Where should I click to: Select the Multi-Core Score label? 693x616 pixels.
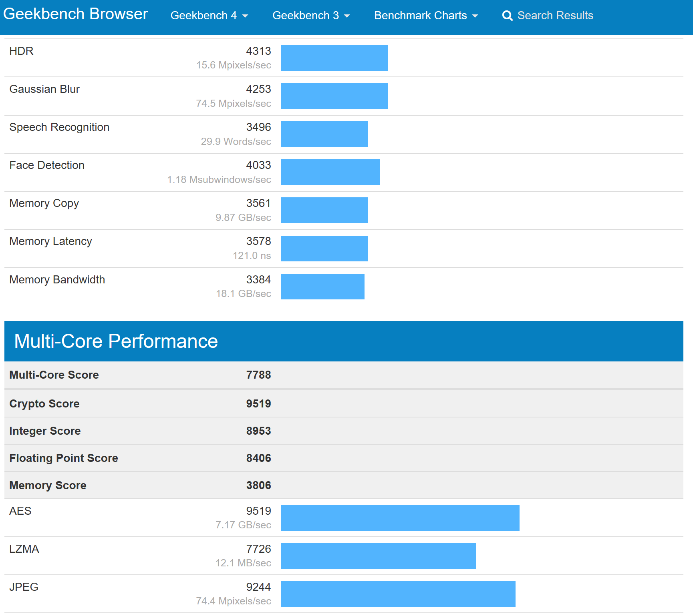(x=54, y=375)
